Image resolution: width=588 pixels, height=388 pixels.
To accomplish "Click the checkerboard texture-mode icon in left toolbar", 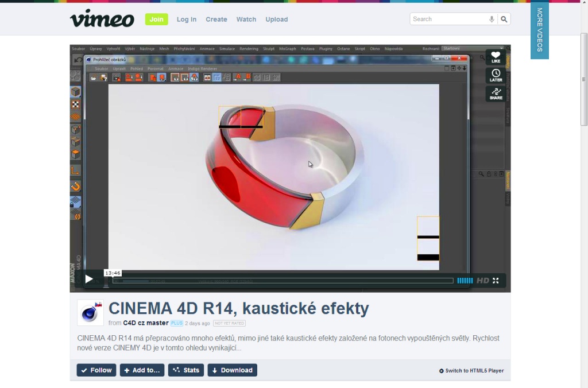I will coord(76,104).
